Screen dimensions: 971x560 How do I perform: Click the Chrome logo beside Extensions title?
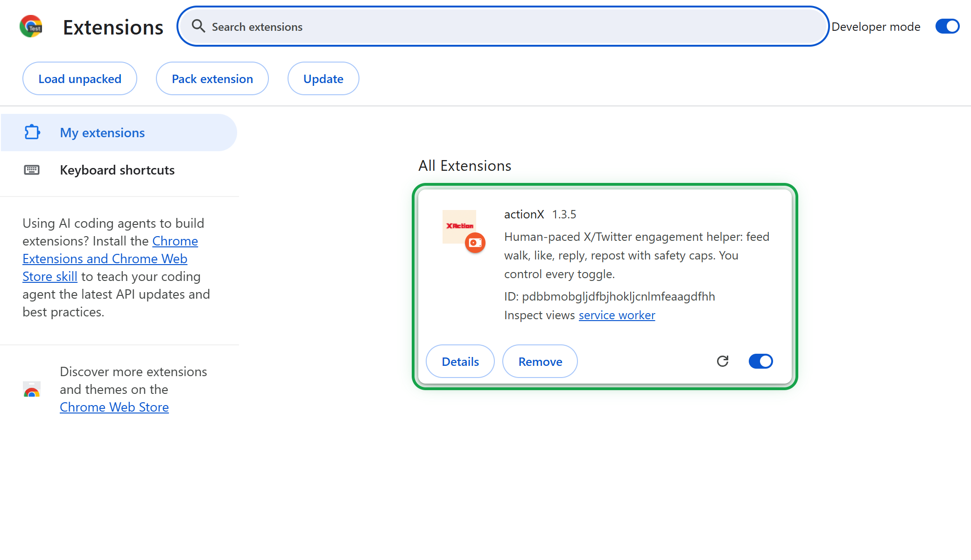click(31, 26)
